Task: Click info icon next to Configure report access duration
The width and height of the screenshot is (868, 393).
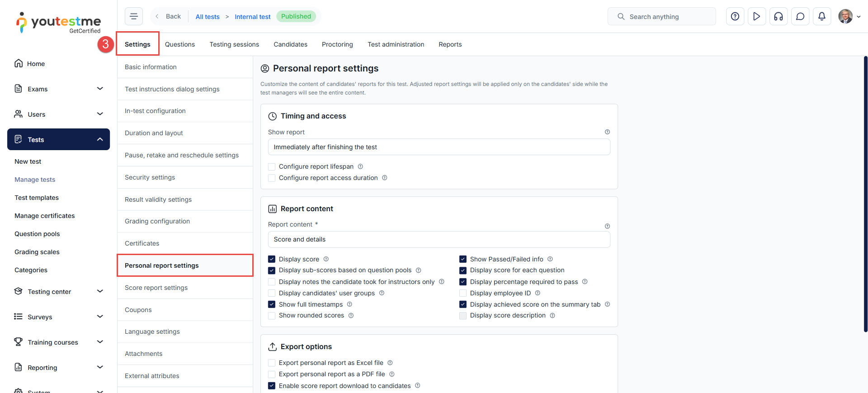Action: [x=385, y=178]
